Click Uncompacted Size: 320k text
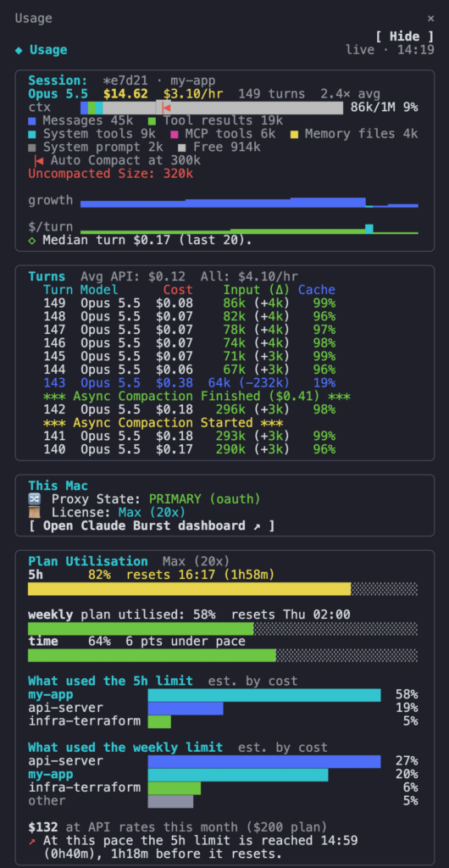 (111, 174)
